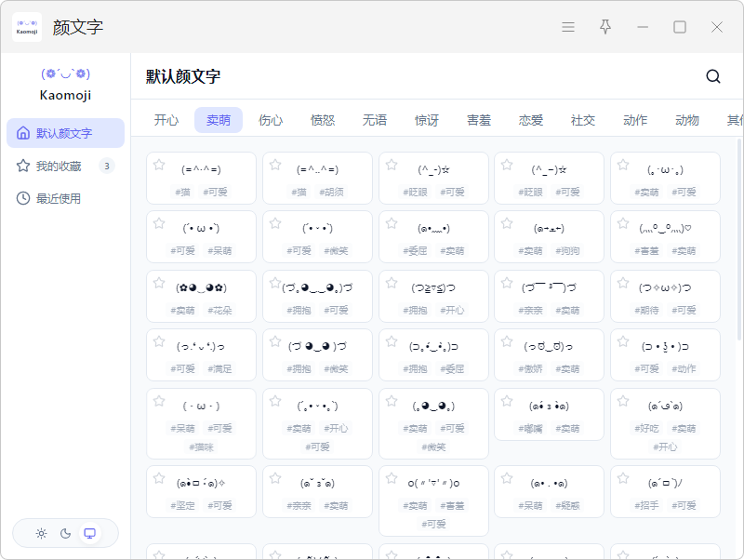Image resolution: width=744 pixels, height=560 pixels.
Task: Open the 恋爱 category tab
Action: click(530, 120)
